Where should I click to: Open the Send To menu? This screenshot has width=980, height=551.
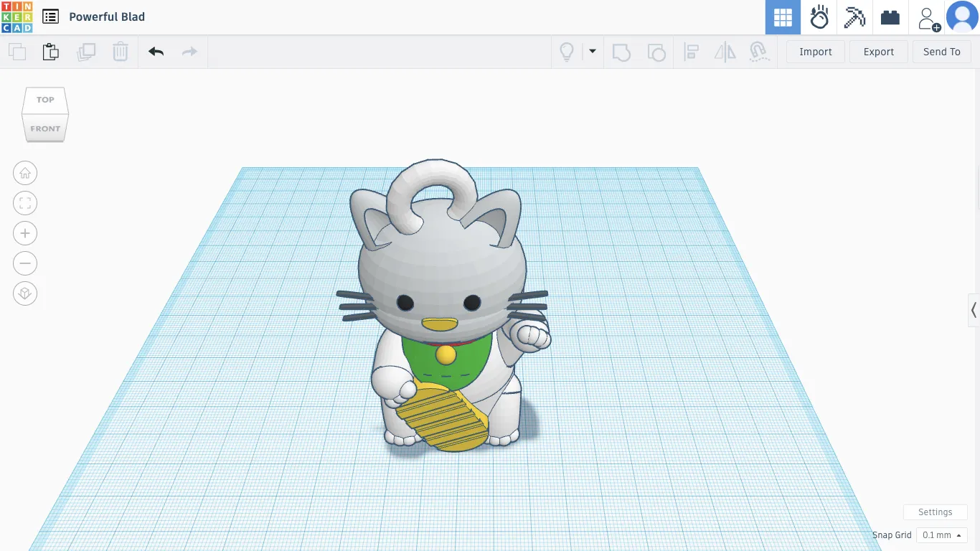point(941,52)
